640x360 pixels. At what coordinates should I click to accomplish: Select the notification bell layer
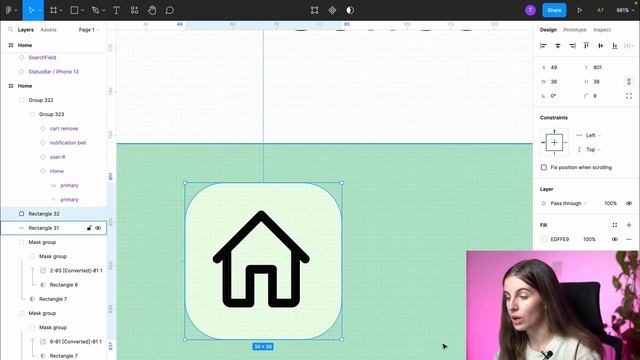pyautogui.click(x=53, y=143)
